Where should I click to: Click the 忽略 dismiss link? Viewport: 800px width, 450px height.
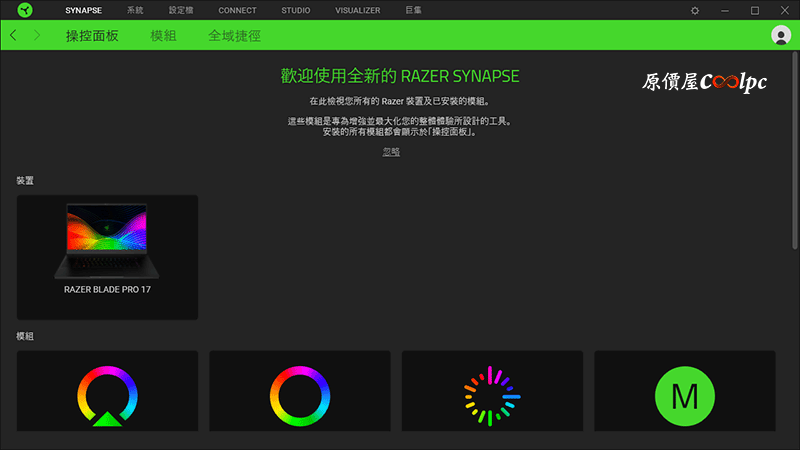[x=391, y=152]
